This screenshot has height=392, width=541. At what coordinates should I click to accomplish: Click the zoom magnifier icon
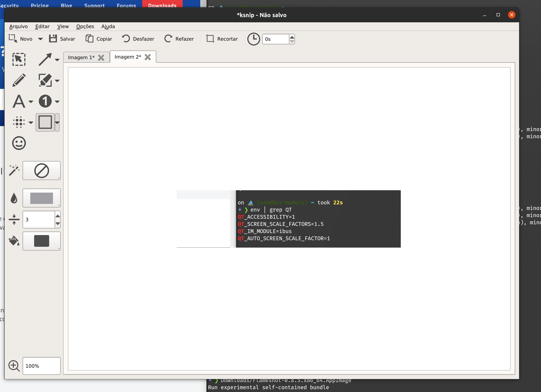tap(14, 366)
